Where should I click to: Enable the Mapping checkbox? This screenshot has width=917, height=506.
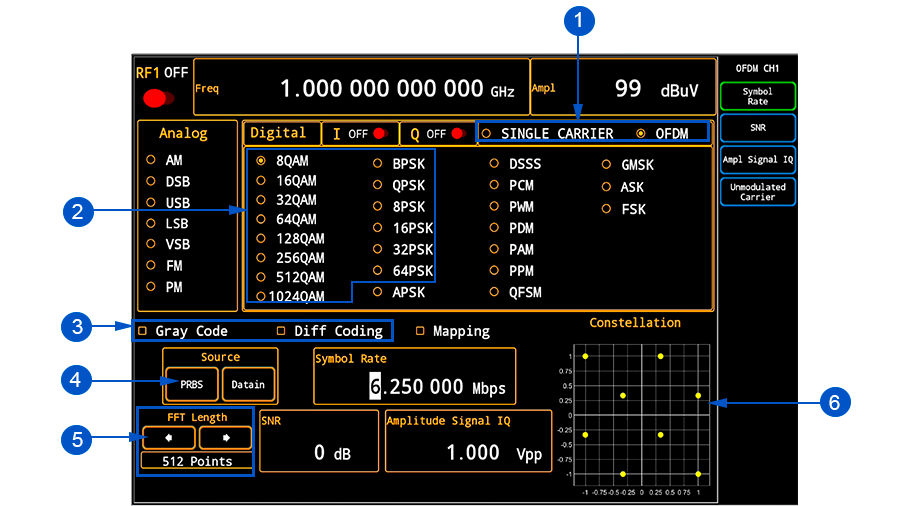pyautogui.click(x=420, y=331)
